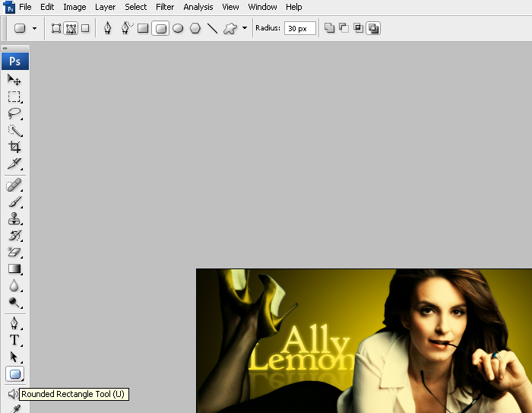Collapse toolbox with double-arrow toggle

[5, 48]
